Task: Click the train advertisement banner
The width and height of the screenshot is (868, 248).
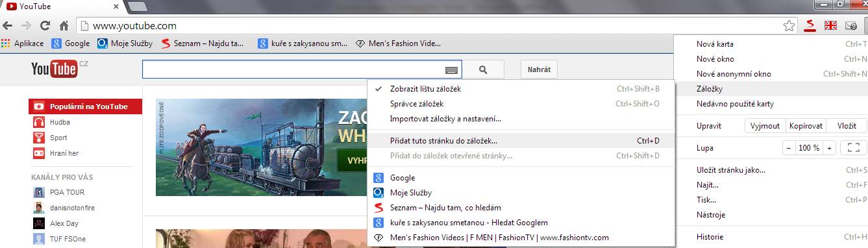Action: [261, 147]
